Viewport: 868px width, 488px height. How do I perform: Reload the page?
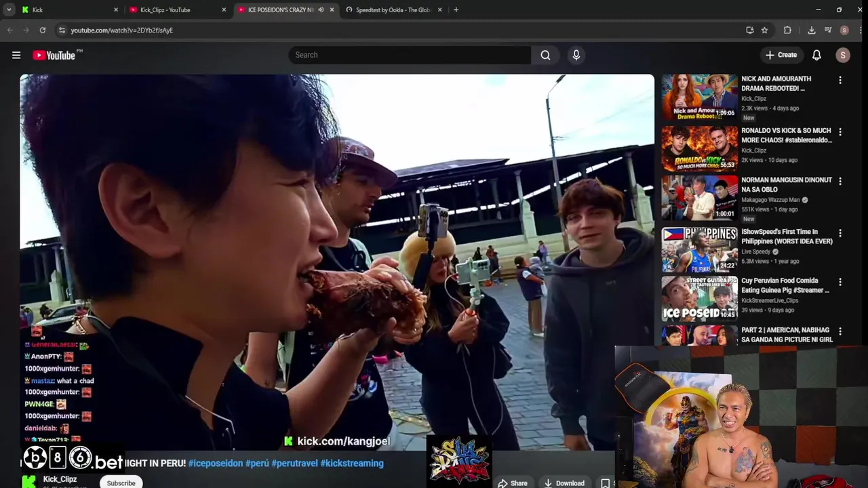pos(42,30)
